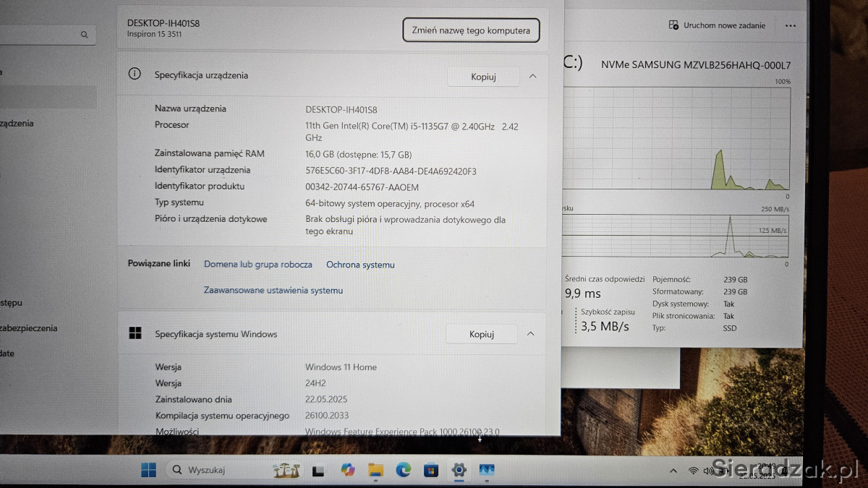This screenshot has height=488, width=868.
Task: Open Microsoft Store from the taskbar
Action: [430, 471]
